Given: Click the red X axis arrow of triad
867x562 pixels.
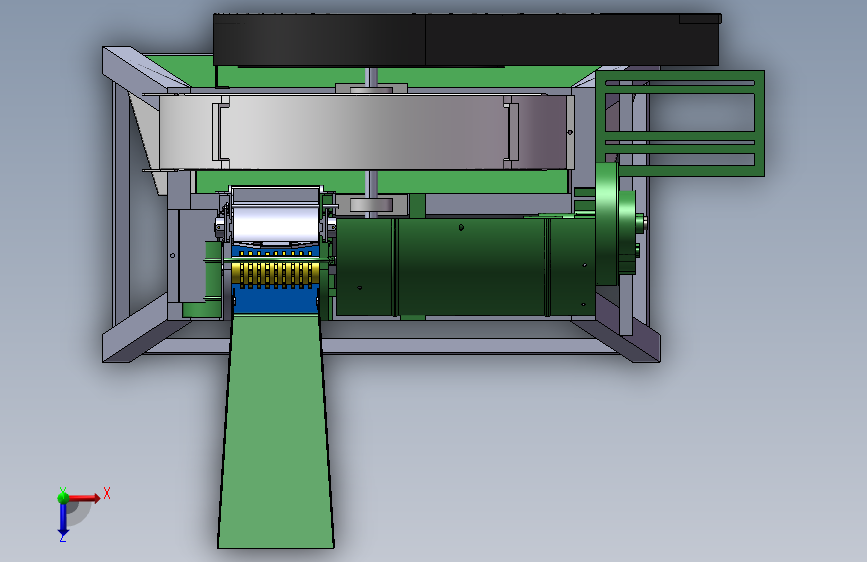Looking at the screenshot, I should (x=84, y=498).
